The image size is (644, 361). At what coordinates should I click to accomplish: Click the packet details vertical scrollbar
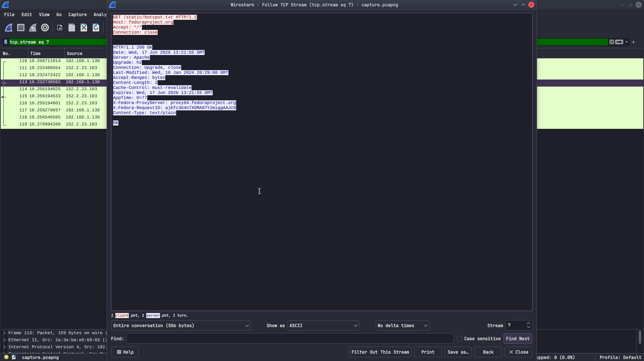(x=640, y=337)
